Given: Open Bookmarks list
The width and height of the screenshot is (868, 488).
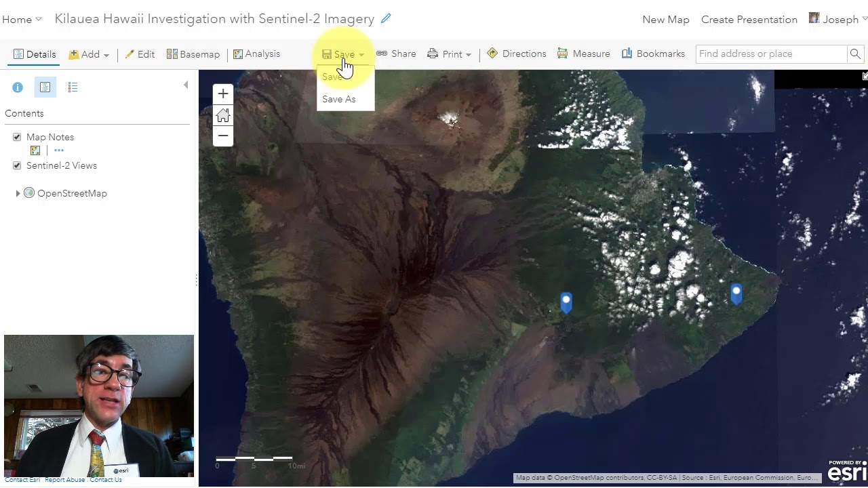Looking at the screenshot, I should [x=653, y=54].
